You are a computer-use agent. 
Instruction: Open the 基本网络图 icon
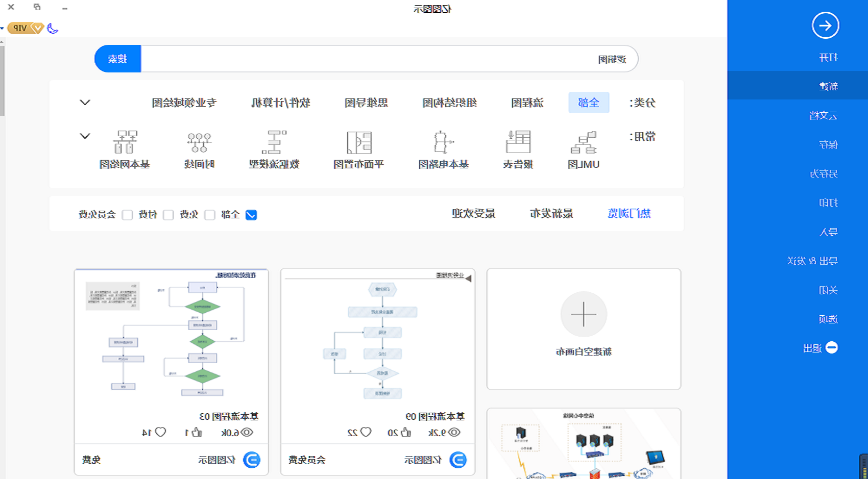click(x=125, y=142)
